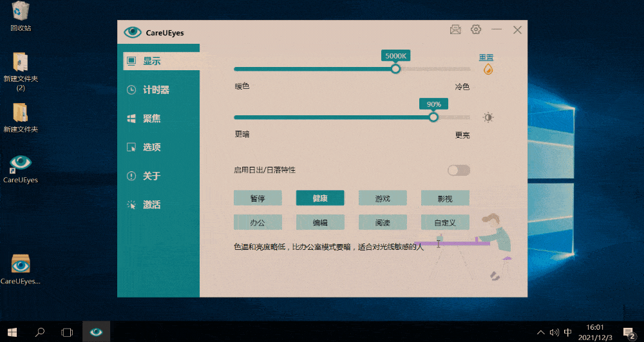Click the 启用日出/日落特性 label text
The width and height of the screenshot is (644, 342).
[x=265, y=170]
